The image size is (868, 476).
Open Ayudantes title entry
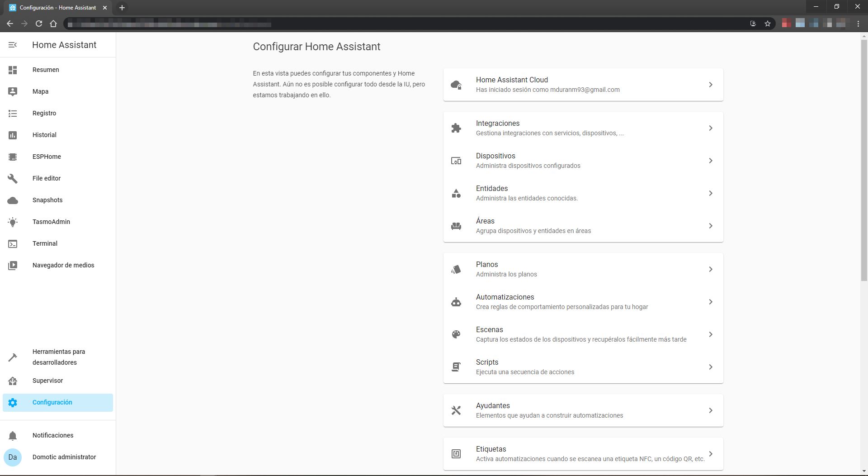(493, 405)
